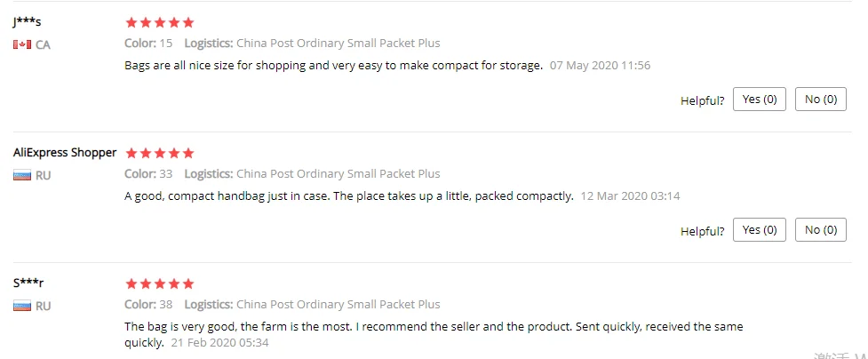The width and height of the screenshot is (868, 359).
Task: Click Russia flag beside AliExpress Shopper
Action: click(22, 175)
